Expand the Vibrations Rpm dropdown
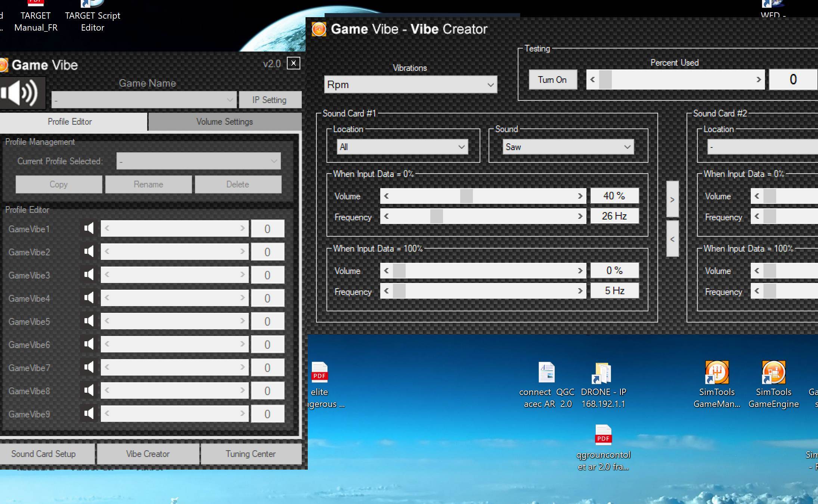The image size is (818, 504). 410,85
